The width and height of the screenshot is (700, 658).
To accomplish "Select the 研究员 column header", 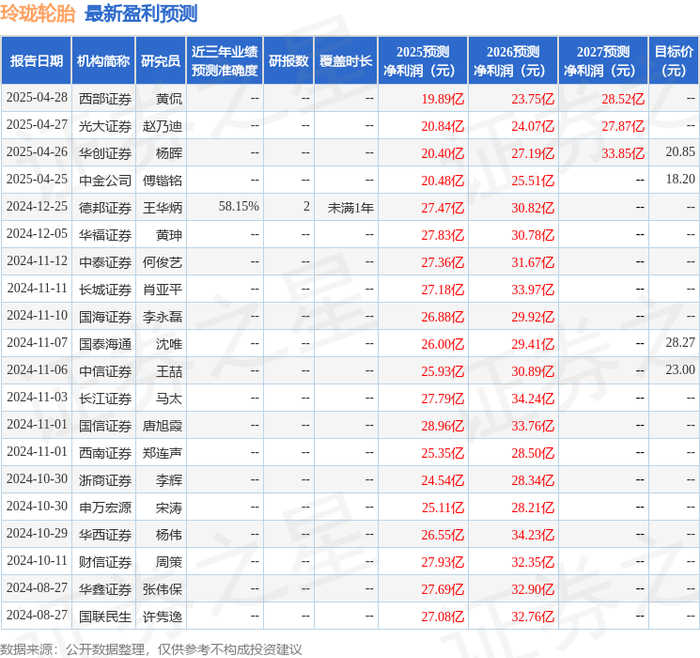I will point(161,61).
